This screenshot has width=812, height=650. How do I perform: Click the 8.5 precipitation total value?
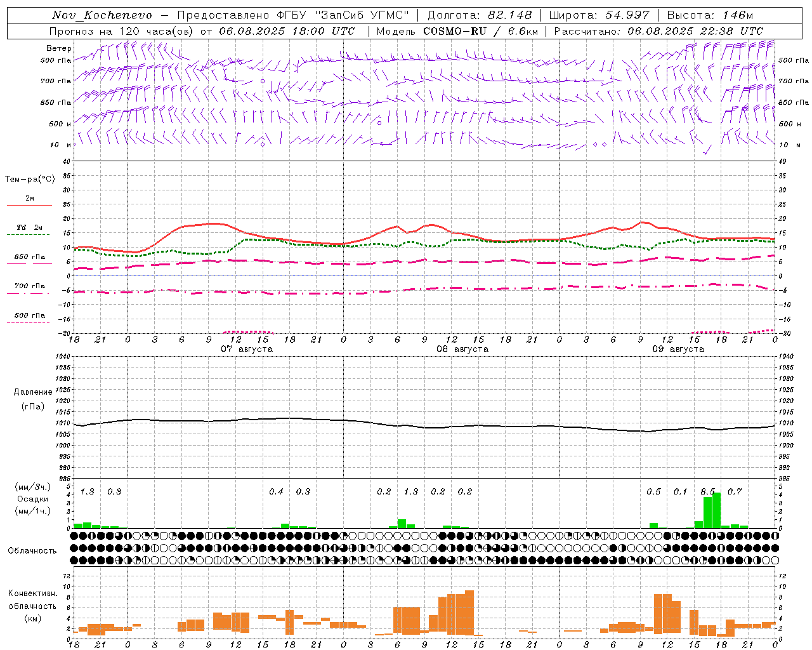click(x=708, y=492)
